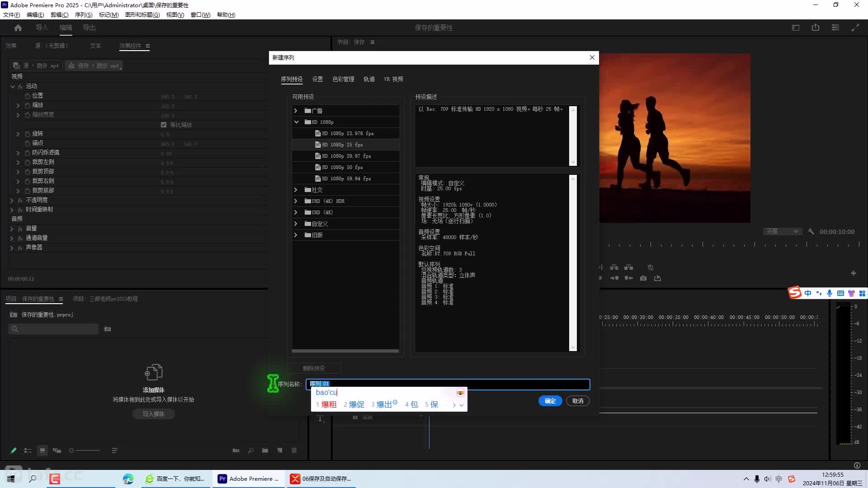This screenshot has height=488, width=868.
Task: Expand the 社交 preset folder
Action: [296, 190]
